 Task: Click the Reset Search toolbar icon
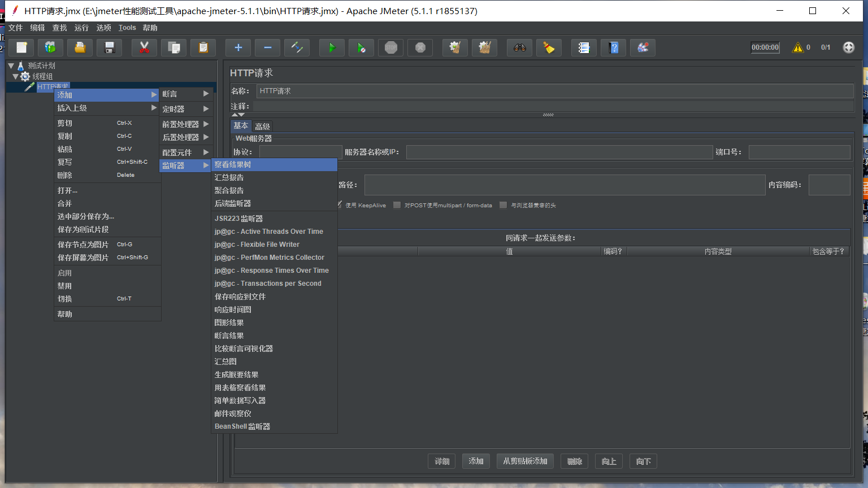click(x=549, y=48)
